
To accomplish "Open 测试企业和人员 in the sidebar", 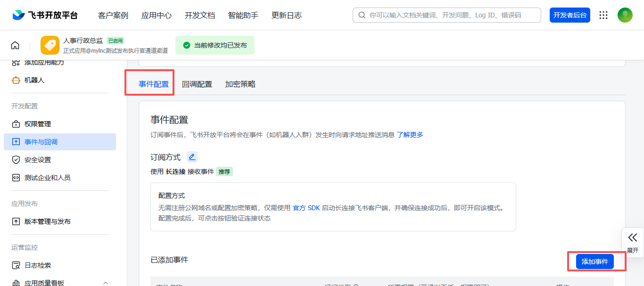I will coord(48,178).
